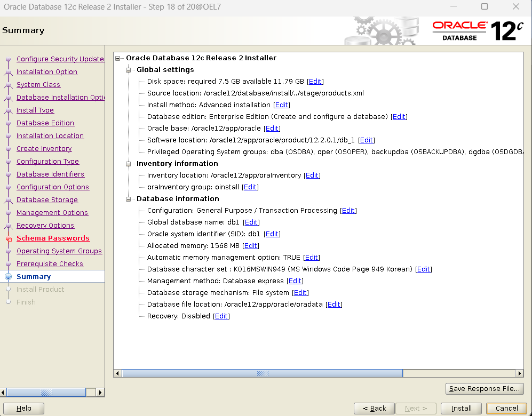Click the Summary step bullet icon
This screenshot has height=416, width=532.
[x=9, y=277]
